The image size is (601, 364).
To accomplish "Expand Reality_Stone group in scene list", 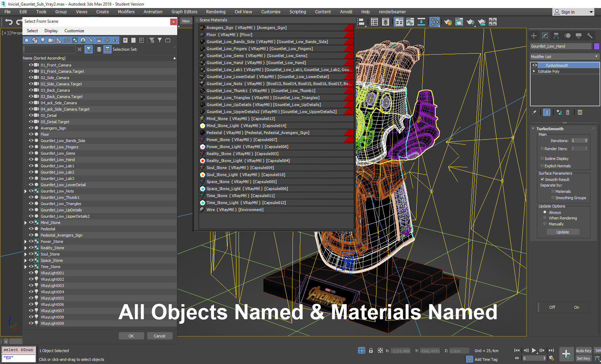I will tap(26, 248).
